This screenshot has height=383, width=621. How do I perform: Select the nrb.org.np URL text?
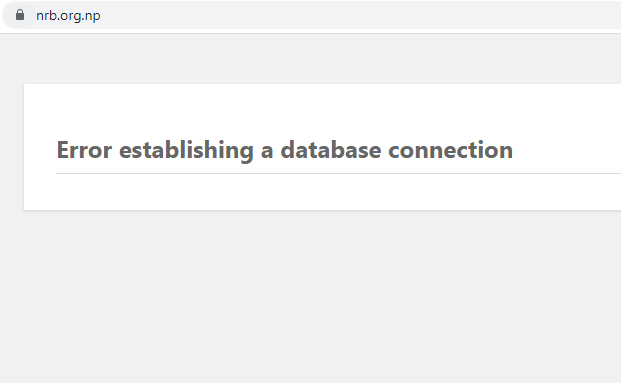pyautogui.click(x=68, y=15)
